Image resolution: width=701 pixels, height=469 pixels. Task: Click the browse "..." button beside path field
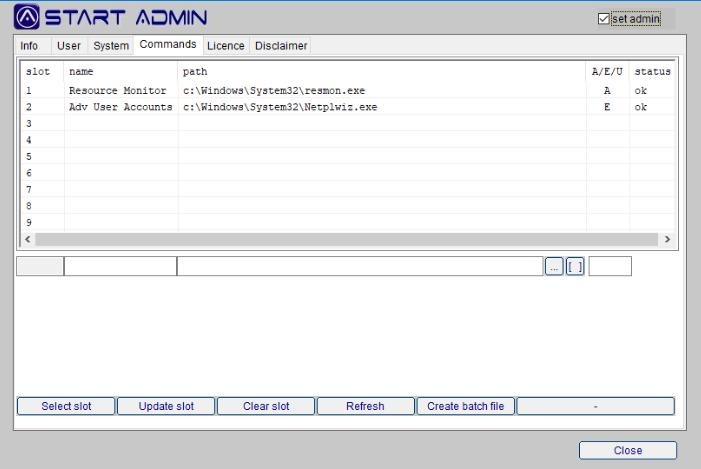(554, 266)
